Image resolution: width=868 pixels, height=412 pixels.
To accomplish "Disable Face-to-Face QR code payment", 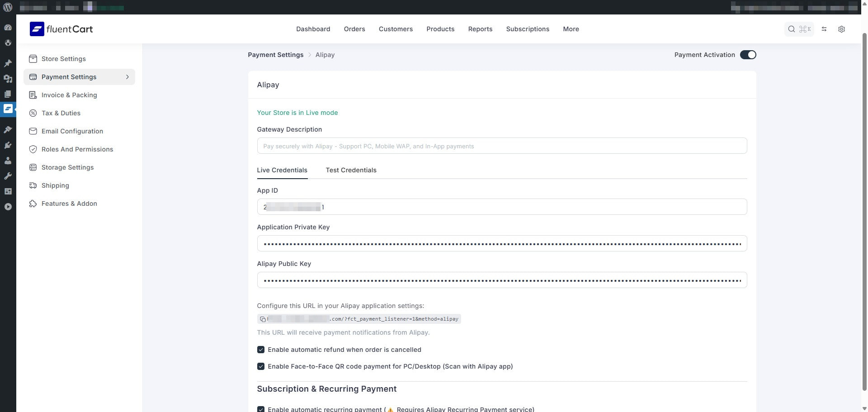I will pos(261,366).
